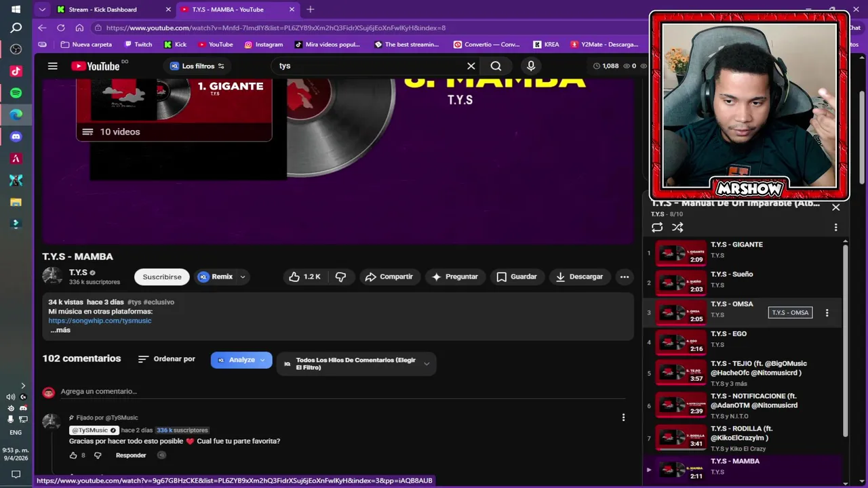Click the Compartir share button
The image size is (868, 488).
(x=389, y=277)
